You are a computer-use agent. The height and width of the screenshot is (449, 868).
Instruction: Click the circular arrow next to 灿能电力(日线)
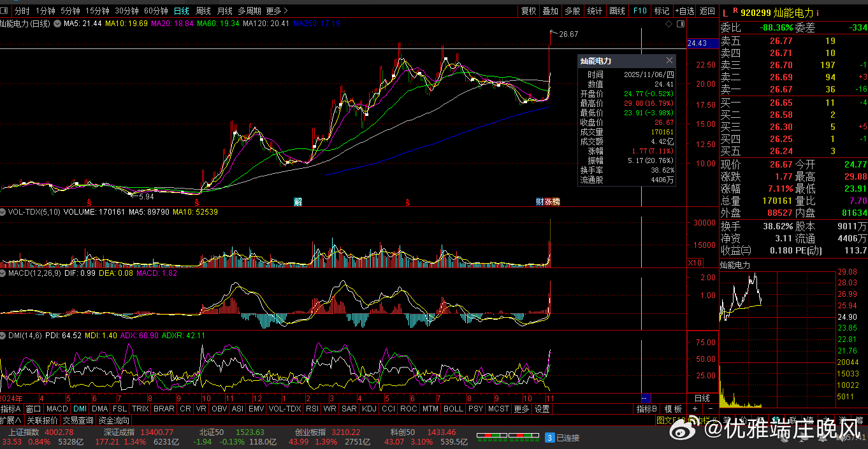[58, 24]
